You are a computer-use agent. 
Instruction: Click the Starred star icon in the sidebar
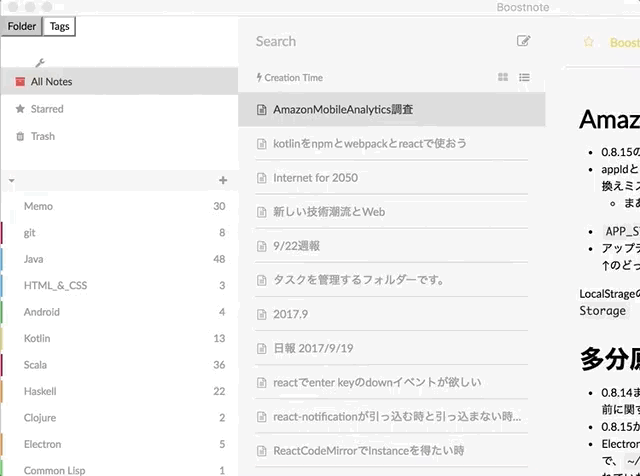tap(20, 109)
